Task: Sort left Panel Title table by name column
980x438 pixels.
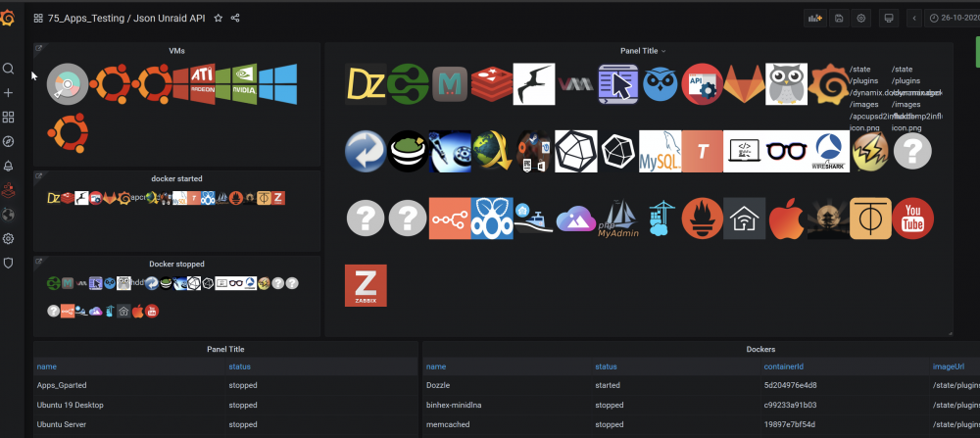Action: pyautogui.click(x=47, y=366)
